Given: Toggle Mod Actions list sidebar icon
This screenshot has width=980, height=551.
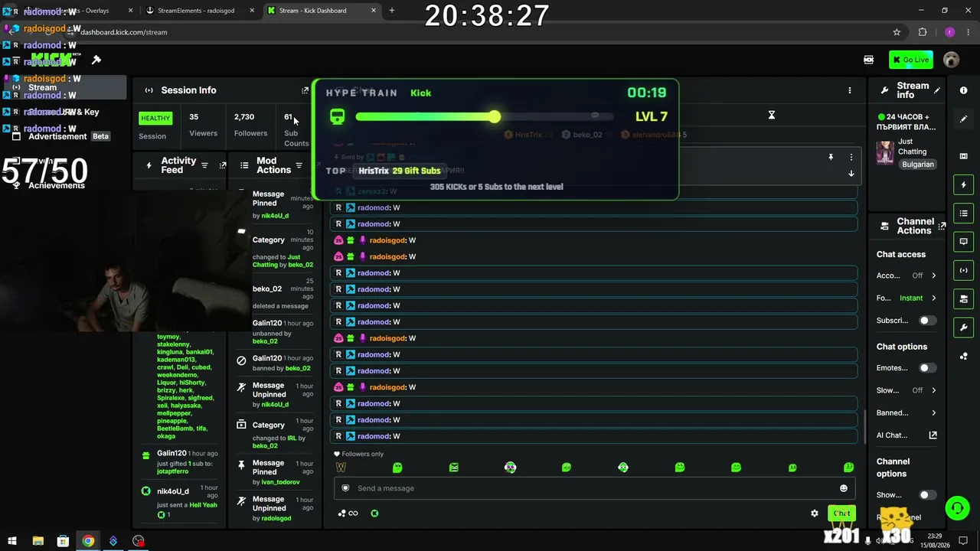Looking at the screenshot, I should tap(963, 214).
